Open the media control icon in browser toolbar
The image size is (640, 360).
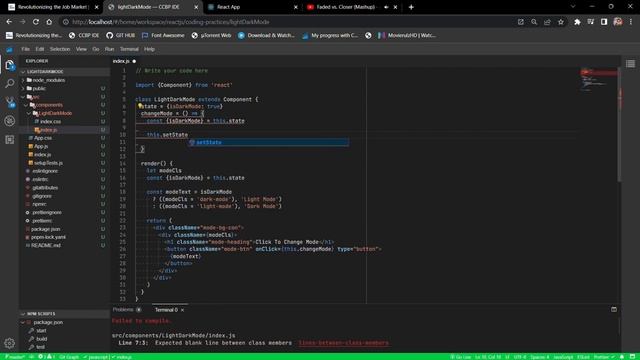(x=591, y=22)
